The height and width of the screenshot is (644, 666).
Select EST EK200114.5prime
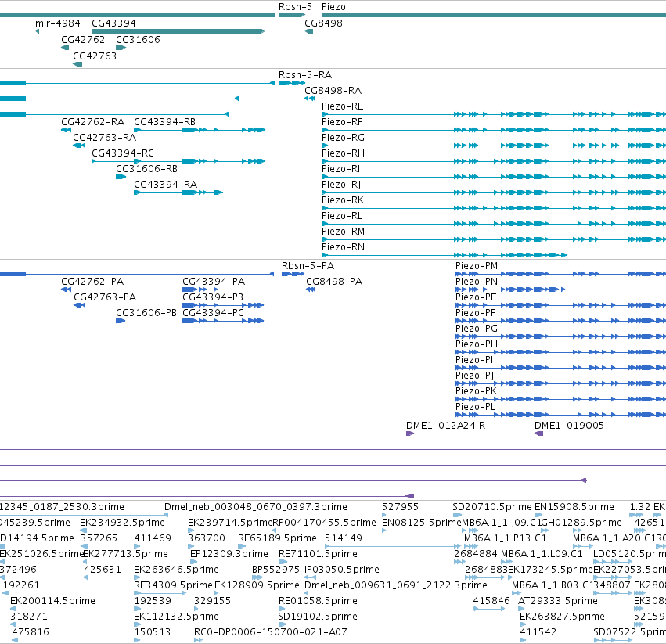(52, 601)
